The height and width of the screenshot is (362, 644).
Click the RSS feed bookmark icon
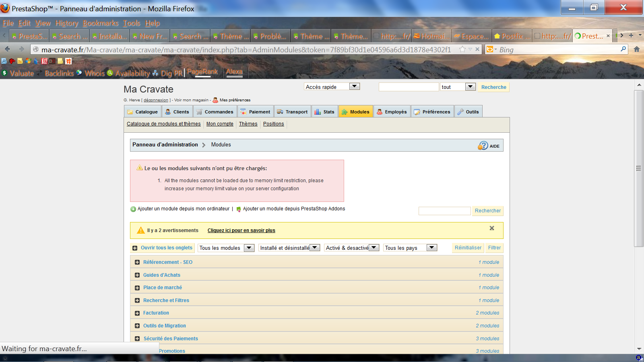(x=20, y=61)
